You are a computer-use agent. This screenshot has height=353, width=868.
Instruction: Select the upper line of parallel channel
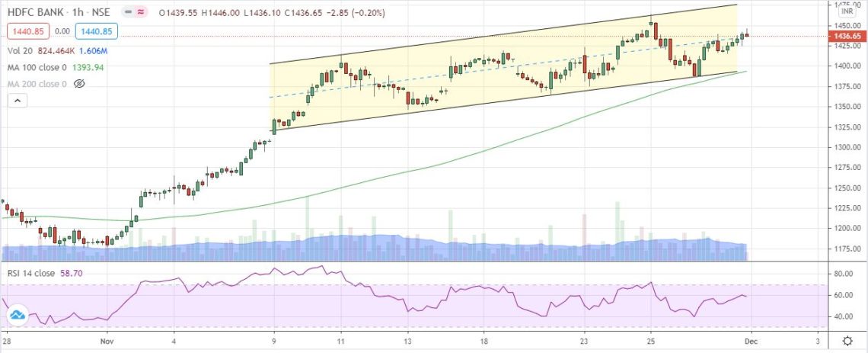click(x=503, y=34)
